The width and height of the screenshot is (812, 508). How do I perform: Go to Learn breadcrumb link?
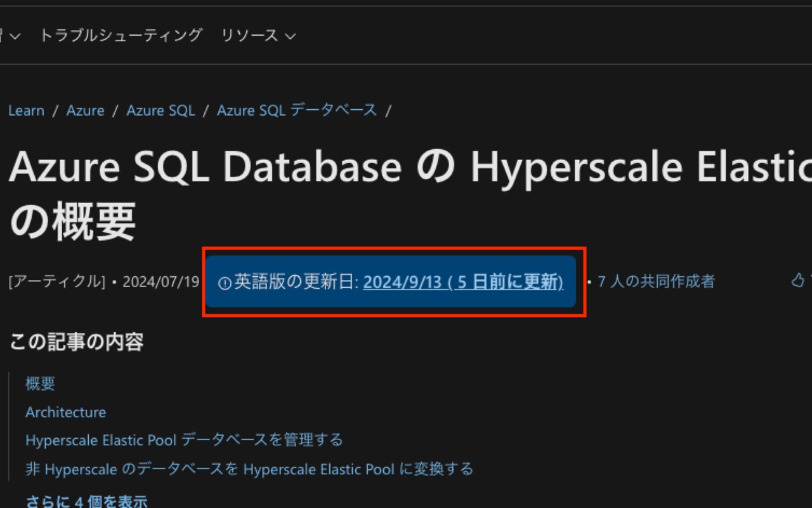(26, 110)
